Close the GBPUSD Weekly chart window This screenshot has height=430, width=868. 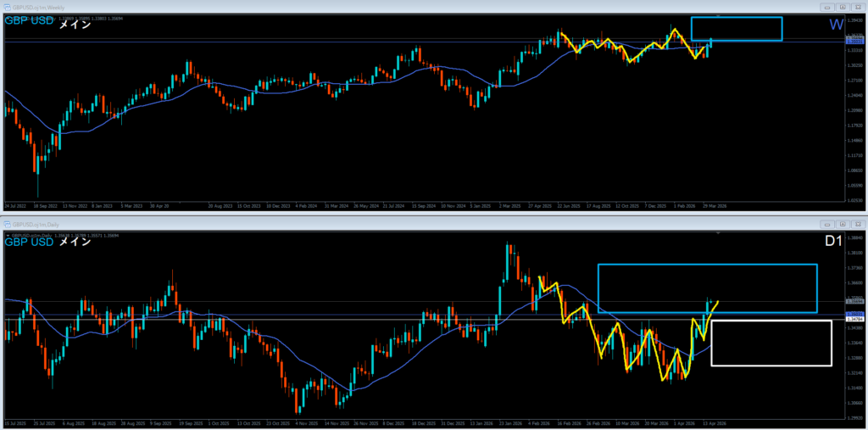point(858,7)
